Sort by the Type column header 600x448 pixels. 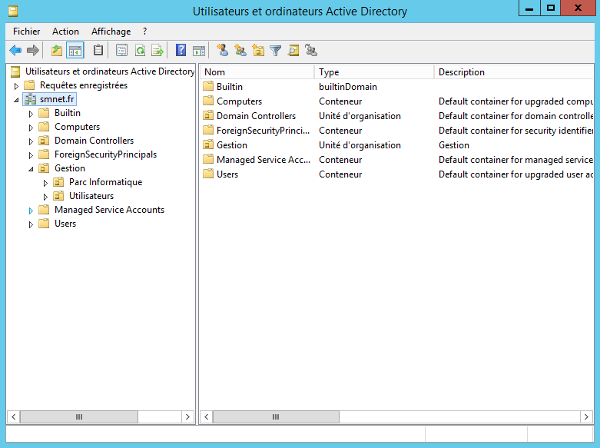point(374,72)
